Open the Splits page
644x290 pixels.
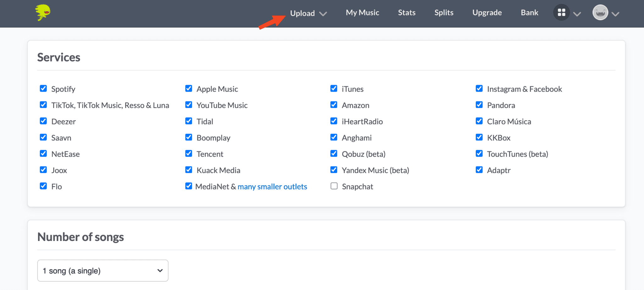click(444, 13)
